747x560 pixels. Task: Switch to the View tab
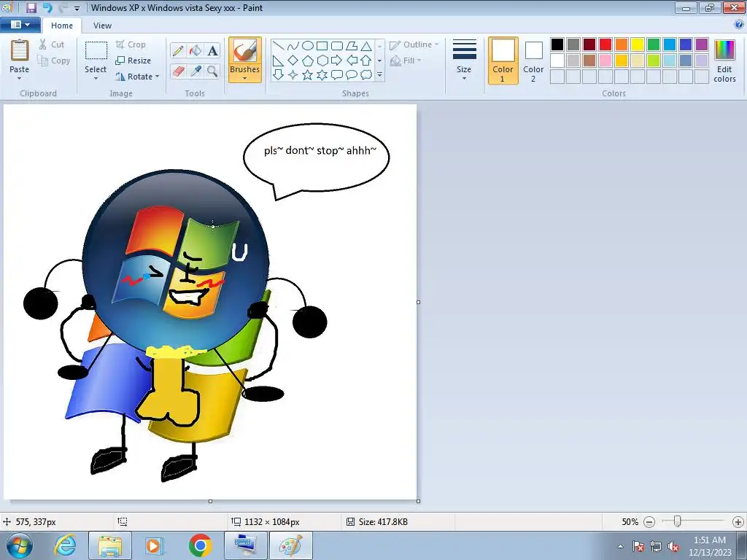[x=102, y=26]
